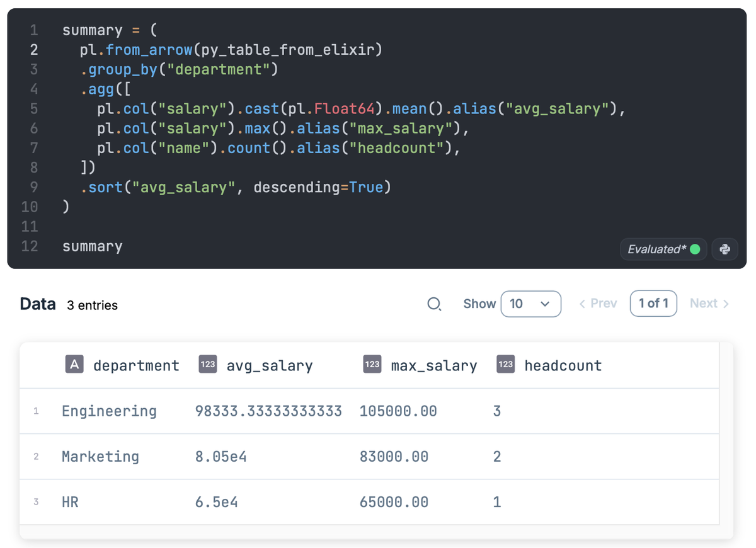Click line number 12 in the gutter
756x548 pixels.
30,246
